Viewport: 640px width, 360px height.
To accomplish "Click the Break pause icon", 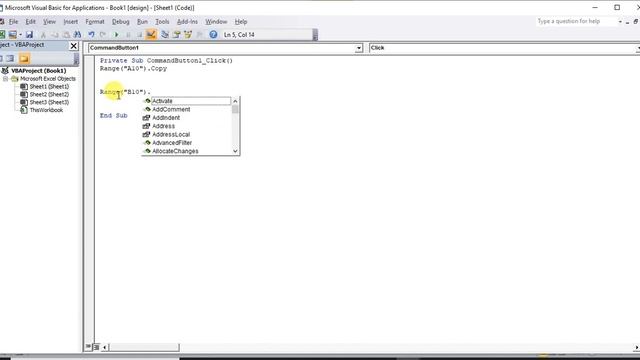I will (x=128, y=35).
